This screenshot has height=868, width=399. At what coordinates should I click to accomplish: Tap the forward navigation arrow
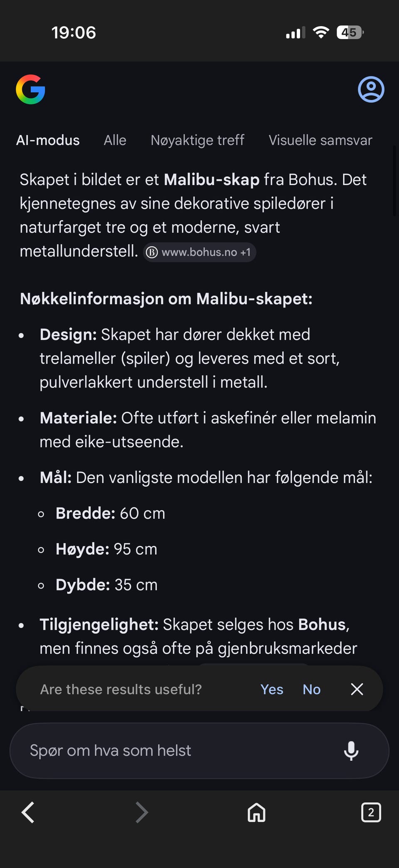(x=141, y=813)
